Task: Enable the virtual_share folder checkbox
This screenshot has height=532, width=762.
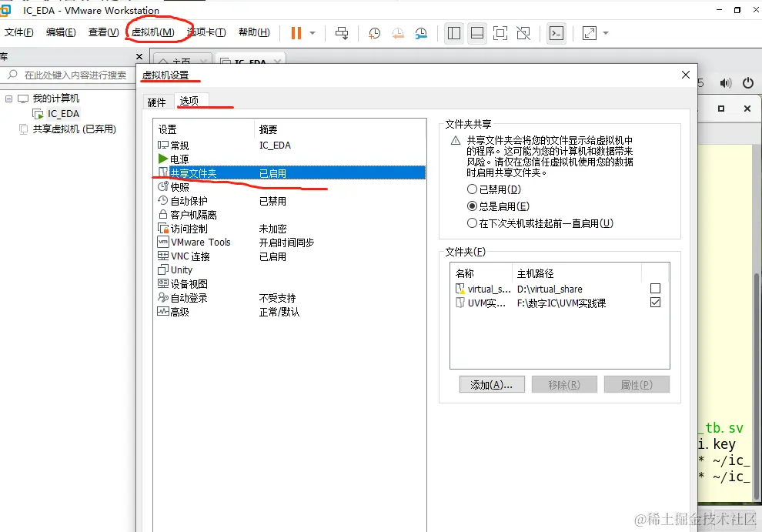Action: click(x=655, y=289)
